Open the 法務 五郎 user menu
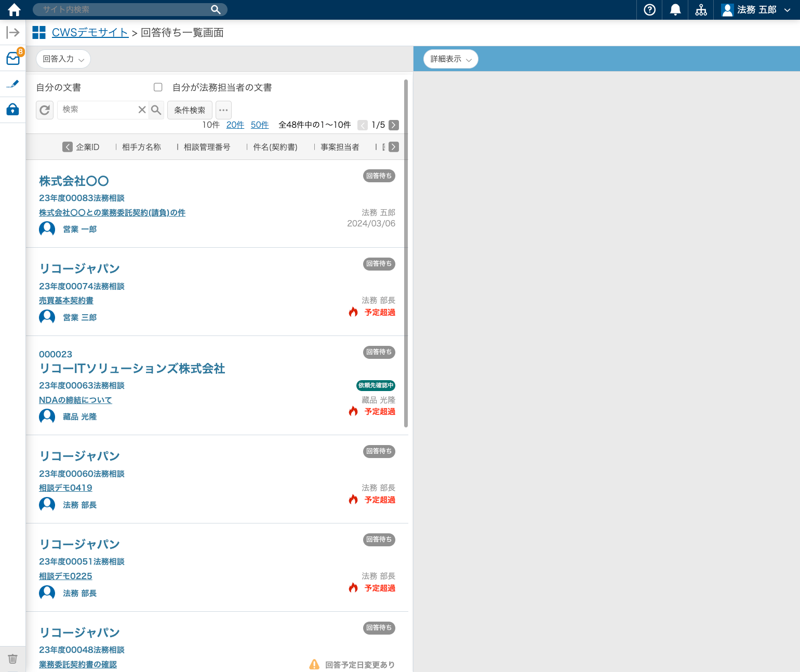The image size is (800, 672). pyautogui.click(x=756, y=10)
